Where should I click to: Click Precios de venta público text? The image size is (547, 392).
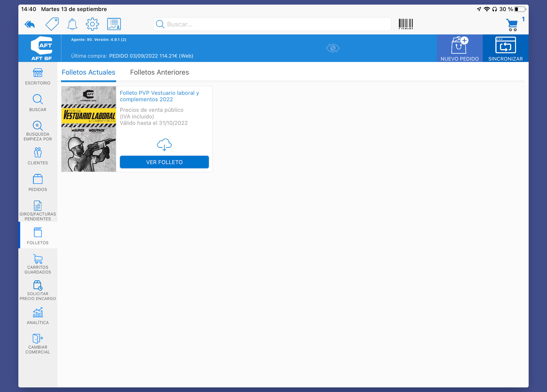tap(151, 110)
